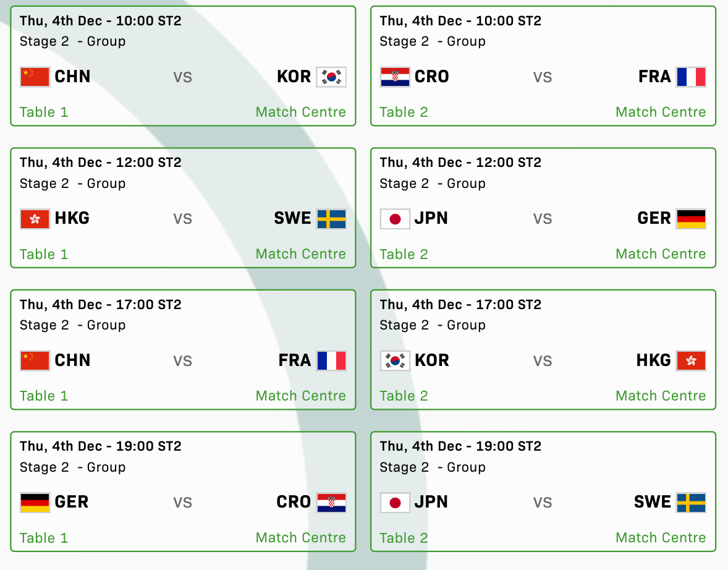Click France flag in CRO vs FRA match

tap(691, 77)
